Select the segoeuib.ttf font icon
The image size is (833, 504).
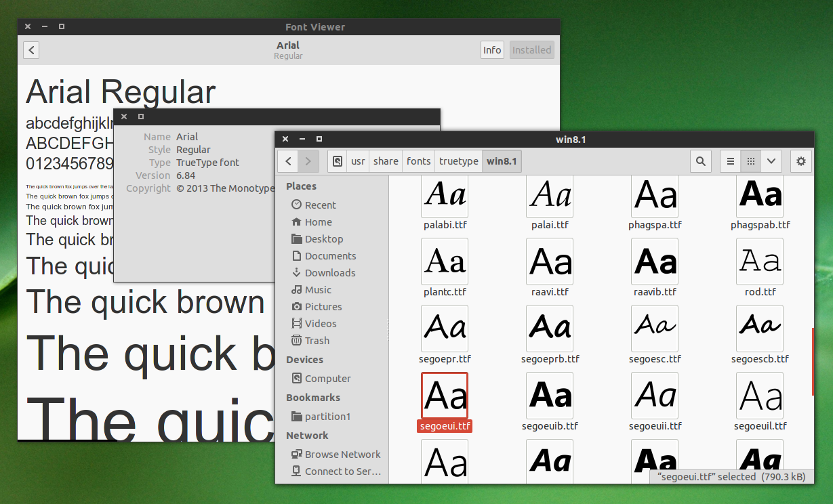550,396
